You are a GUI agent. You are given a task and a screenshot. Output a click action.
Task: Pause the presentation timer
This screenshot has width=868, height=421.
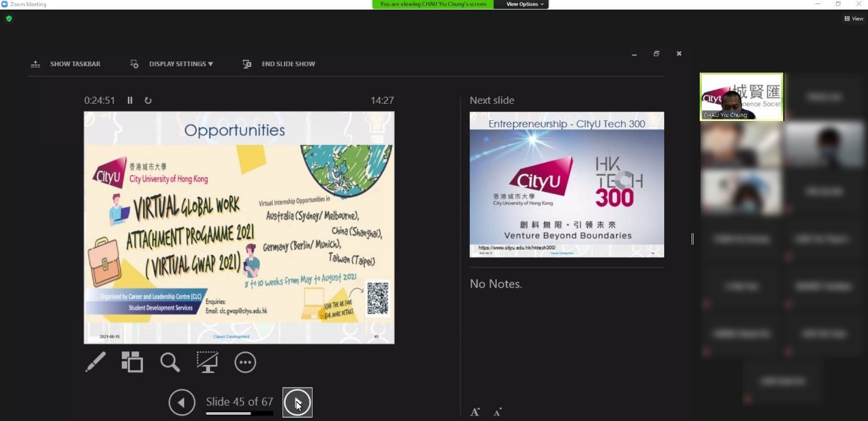tap(130, 100)
